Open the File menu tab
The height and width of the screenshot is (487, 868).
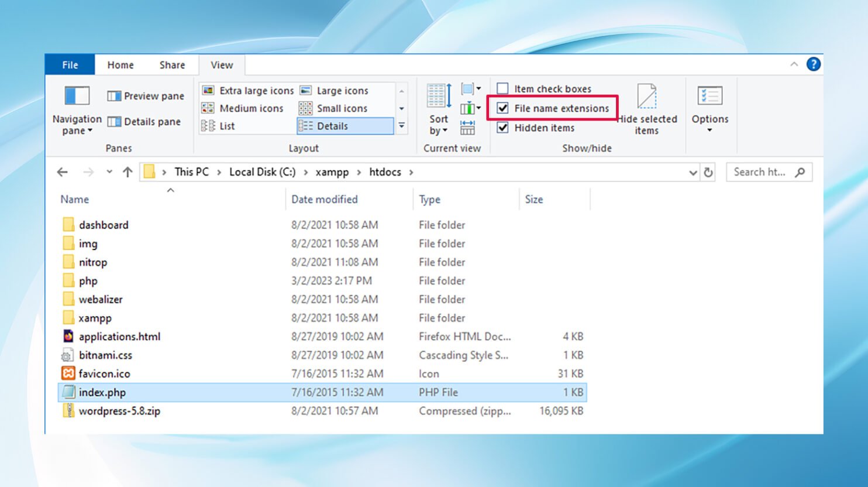[70, 65]
